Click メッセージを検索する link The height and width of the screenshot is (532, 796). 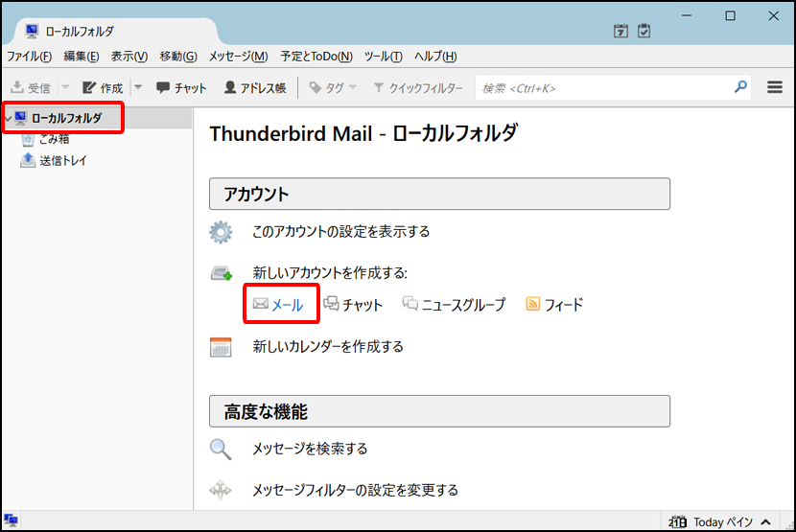[x=310, y=449]
